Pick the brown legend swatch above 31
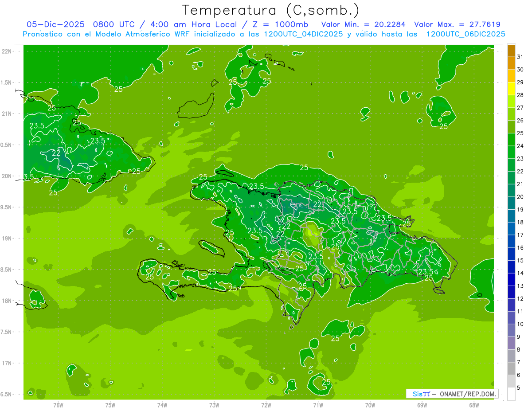The height and width of the screenshot is (411, 532). click(x=511, y=51)
